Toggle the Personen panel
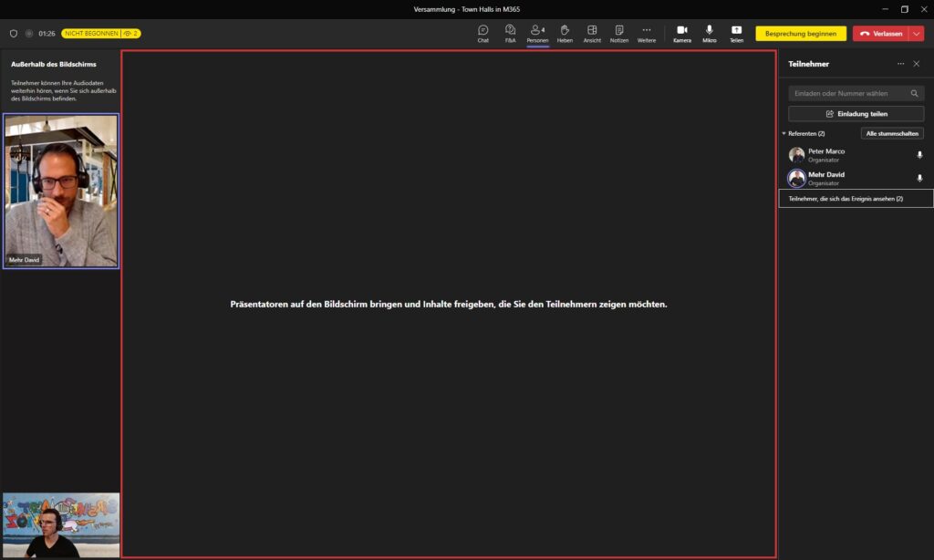934x560 pixels. [537, 34]
